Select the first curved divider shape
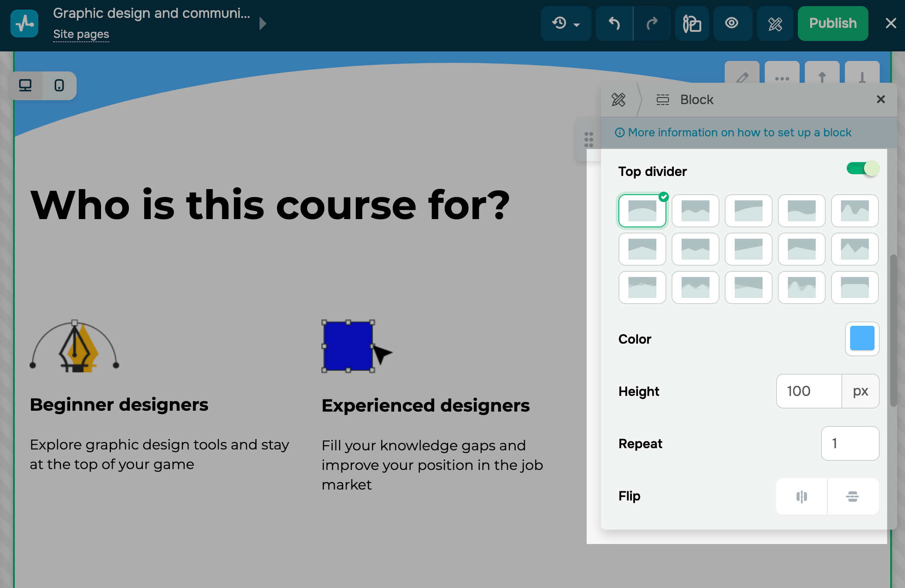Screen dimensions: 905x588 pyautogui.click(x=642, y=211)
